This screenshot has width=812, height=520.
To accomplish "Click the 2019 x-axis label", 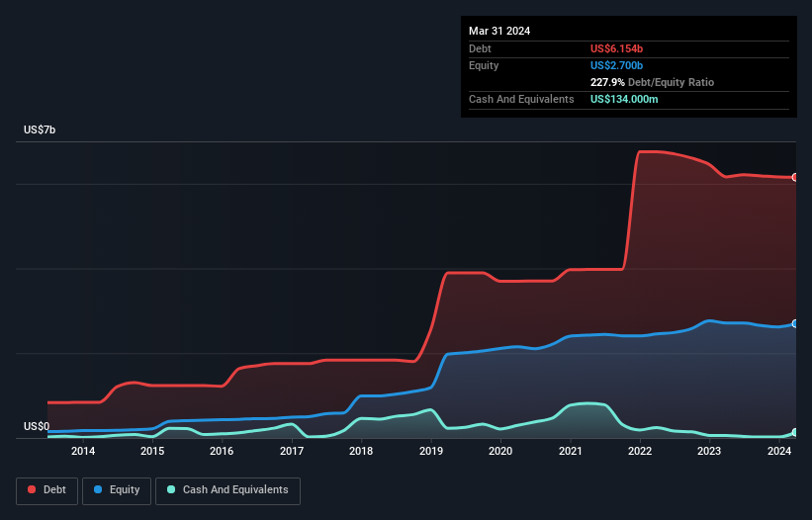I will (x=431, y=451).
